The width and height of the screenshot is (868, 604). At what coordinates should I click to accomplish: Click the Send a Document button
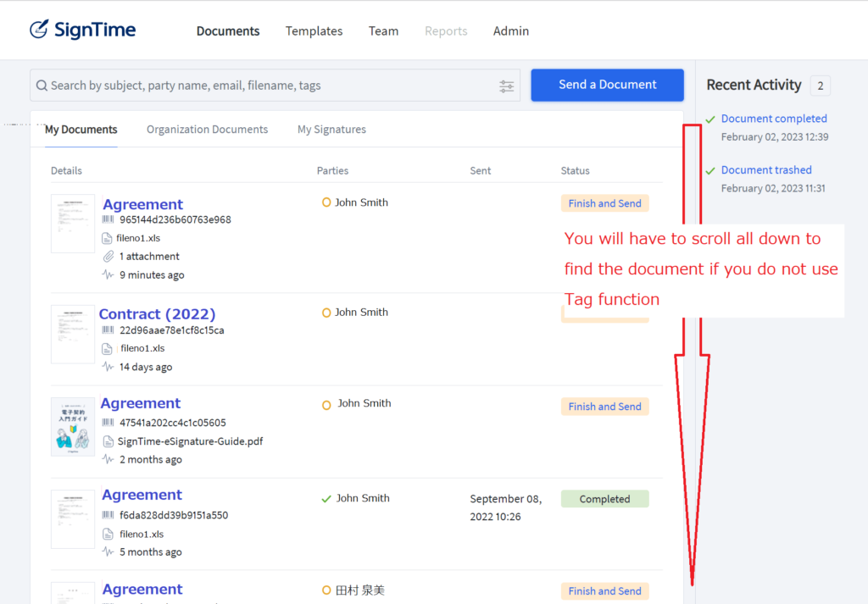pyautogui.click(x=607, y=85)
